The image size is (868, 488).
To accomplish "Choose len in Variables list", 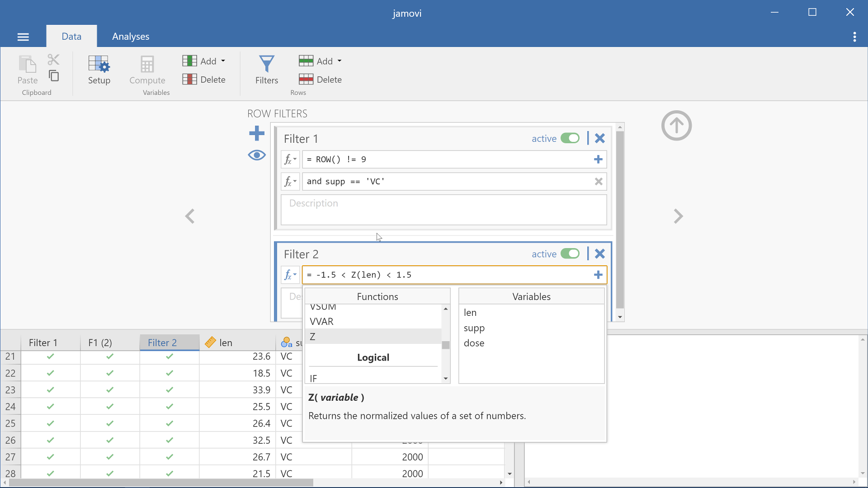I will tap(531, 313).
